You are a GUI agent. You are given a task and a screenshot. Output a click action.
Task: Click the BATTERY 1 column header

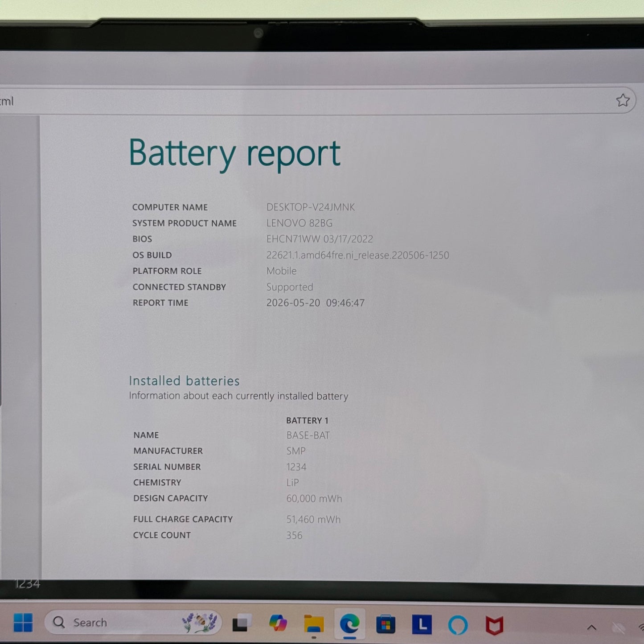tap(307, 420)
